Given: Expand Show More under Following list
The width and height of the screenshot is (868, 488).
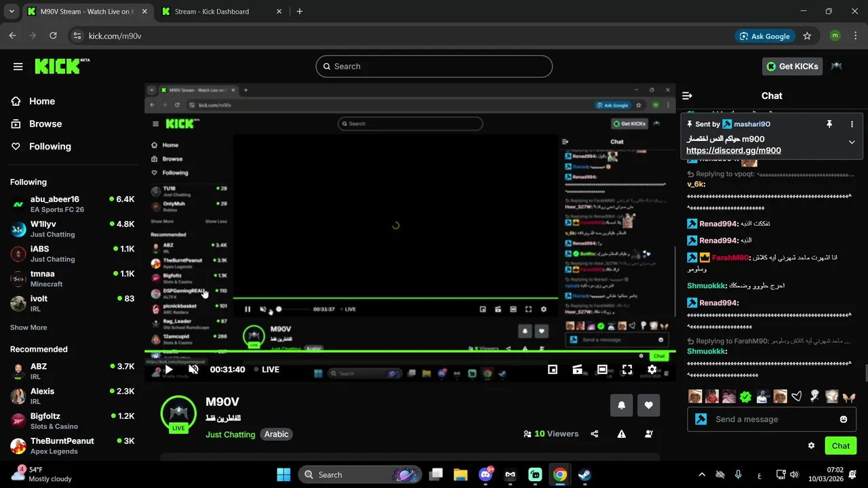Looking at the screenshot, I should tap(28, 327).
